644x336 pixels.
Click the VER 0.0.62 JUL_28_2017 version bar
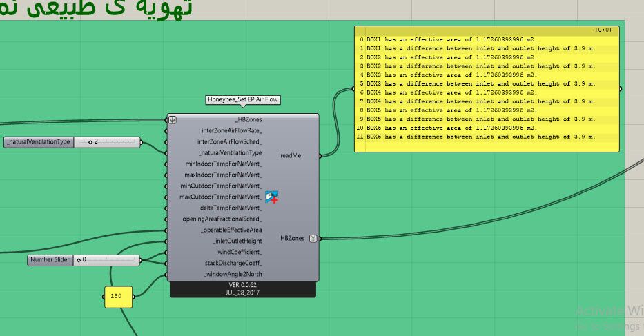point(243,289)
